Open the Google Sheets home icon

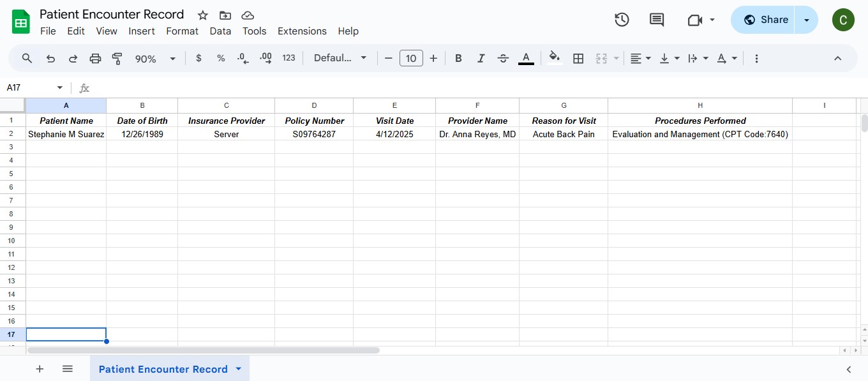point(21,22)
